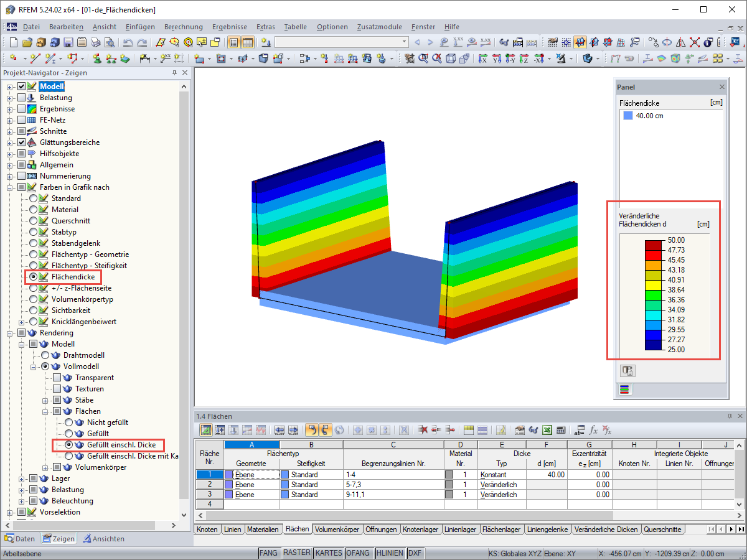Click the material color swatch in row 1
Screen dimensions: 747x560
click(449, 475)
